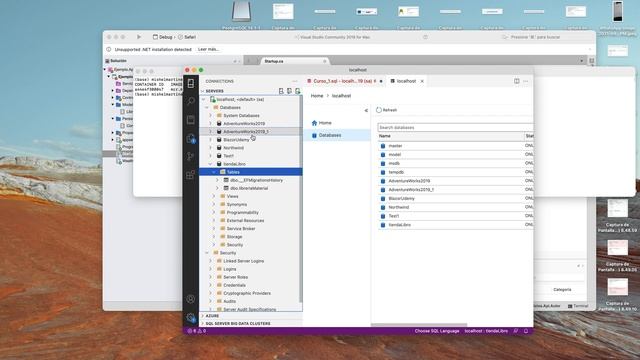This screenshot has height=360, width=640.
Task: Expand BlazorUdemy database in tree
Action: [x=210, y=140]
